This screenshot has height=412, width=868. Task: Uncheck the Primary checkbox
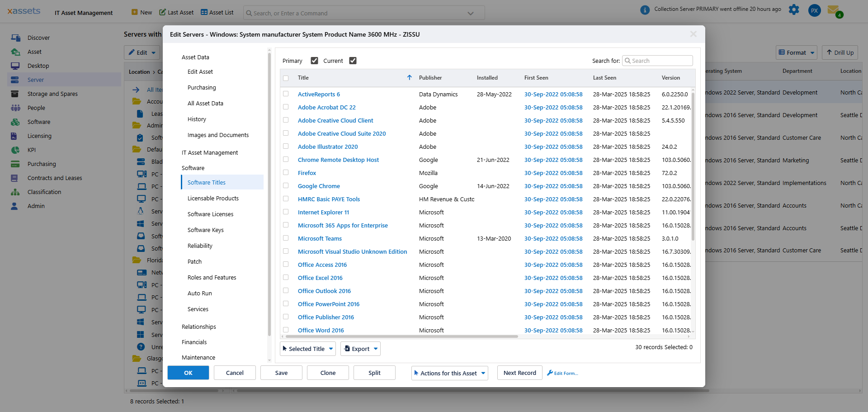(x=315, y=60)
